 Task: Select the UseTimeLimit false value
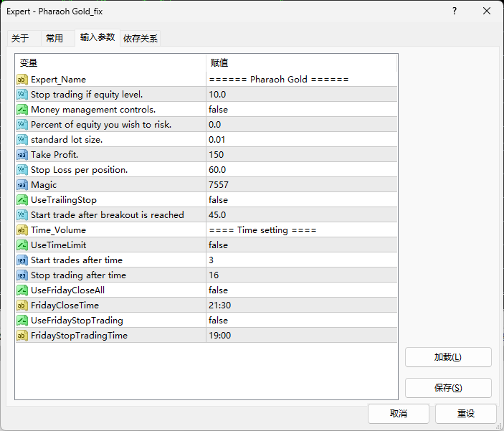(218, 245)
